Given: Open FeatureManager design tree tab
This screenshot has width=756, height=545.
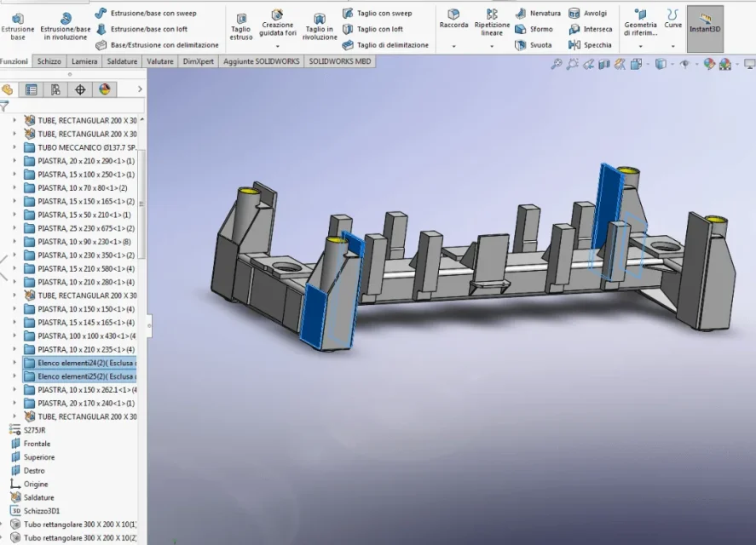Looking at the screenshot, I should tap(8, 89).
